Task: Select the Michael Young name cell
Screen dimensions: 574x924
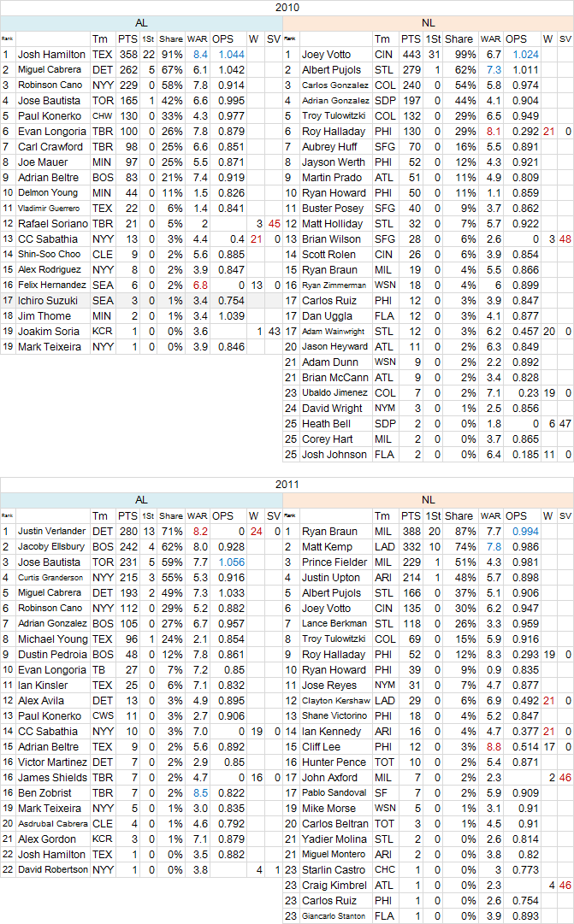Action: (52, 639)
